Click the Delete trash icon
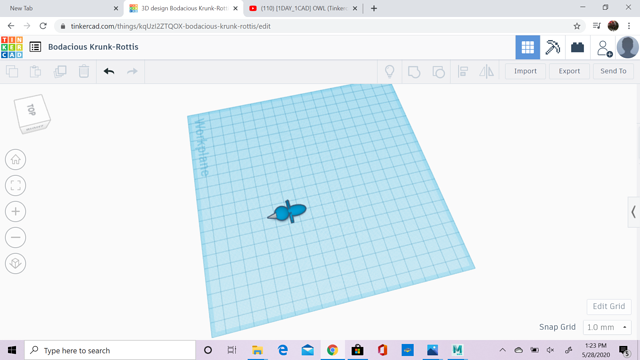640x360 pixels. (84, 71)
